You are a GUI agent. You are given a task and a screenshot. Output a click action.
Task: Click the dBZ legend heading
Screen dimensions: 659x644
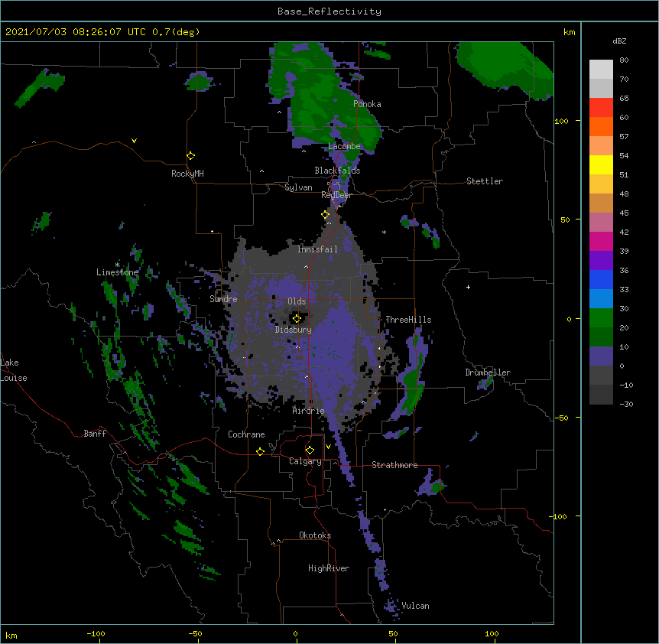click(x=619, y=41)
